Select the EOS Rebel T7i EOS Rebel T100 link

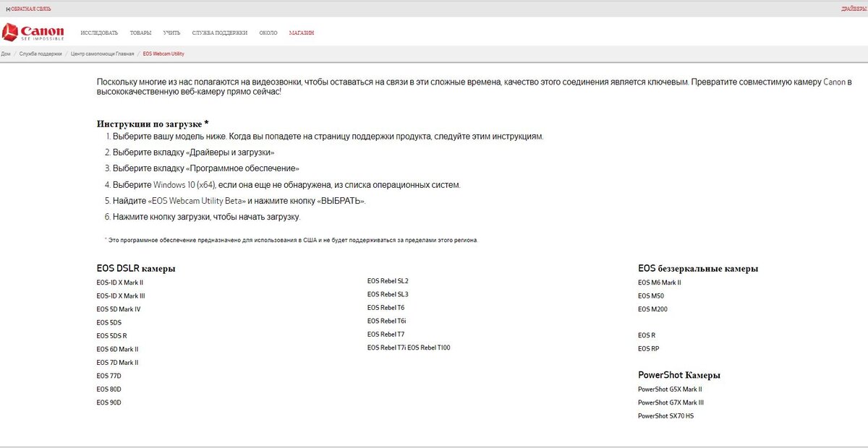tap(409, 348)
